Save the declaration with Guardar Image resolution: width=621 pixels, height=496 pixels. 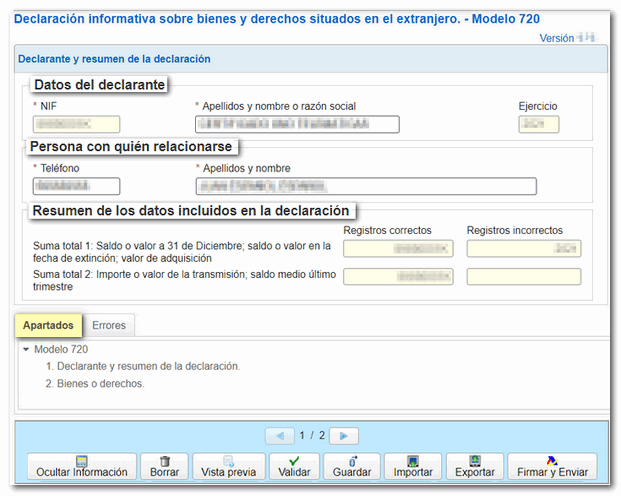[352, 466]
